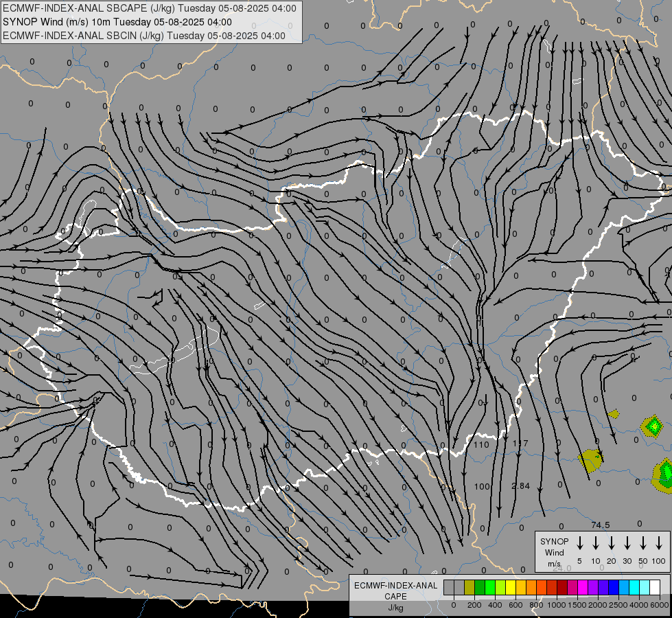Click the olive CAPE swatch before 200
Screen dimensions: 672x618
470,587
